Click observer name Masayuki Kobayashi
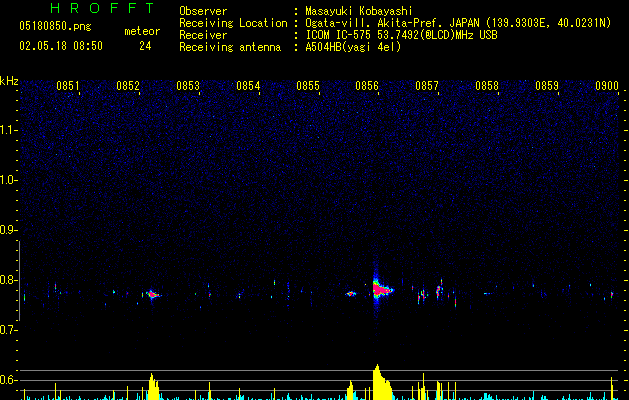The image size is (629, 400). click(359, 11)
